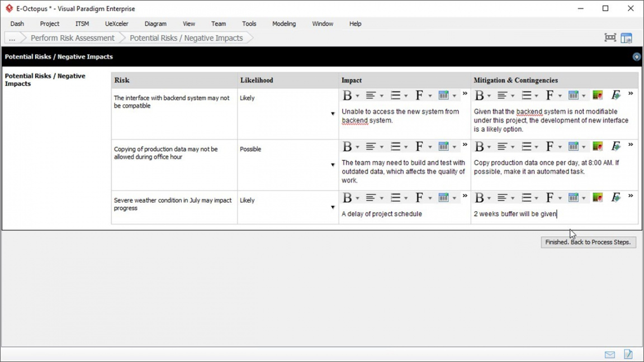The height and width of the screenshot is (362, 644).
Task: Click Bold in the 'Given that the backend' Mitigation toolbar
Action: click(x=479, y=96)
